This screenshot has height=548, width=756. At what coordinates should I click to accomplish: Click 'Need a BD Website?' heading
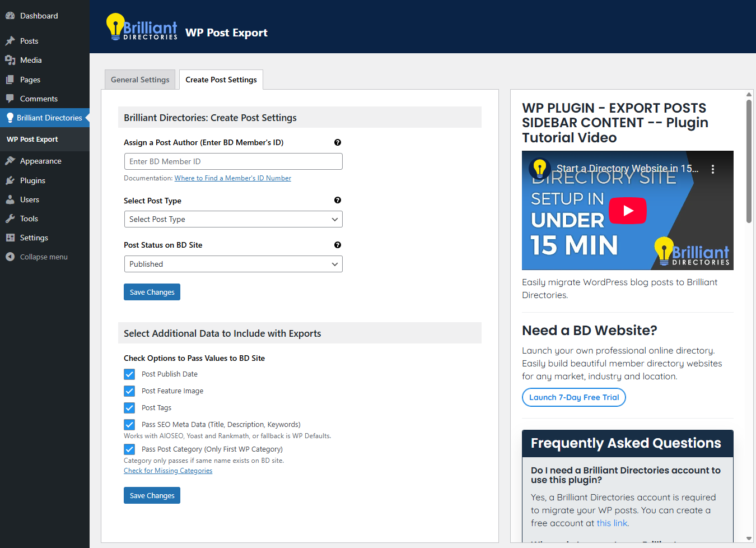[590, 331]
